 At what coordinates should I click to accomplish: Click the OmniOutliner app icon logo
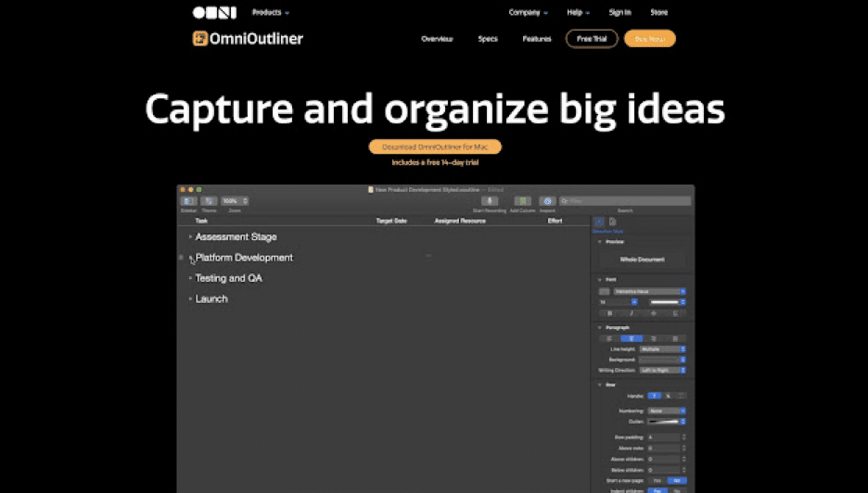[x=199, y=38]
